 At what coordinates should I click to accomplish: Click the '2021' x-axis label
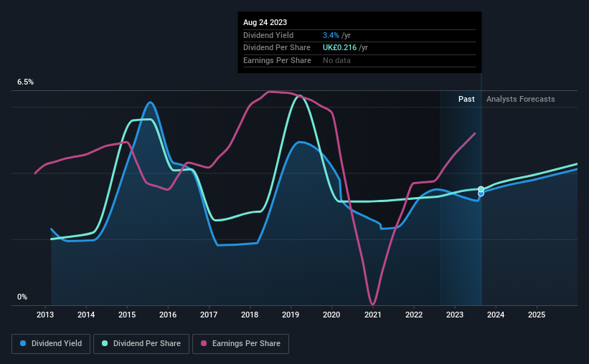click(x=373, y=315)
